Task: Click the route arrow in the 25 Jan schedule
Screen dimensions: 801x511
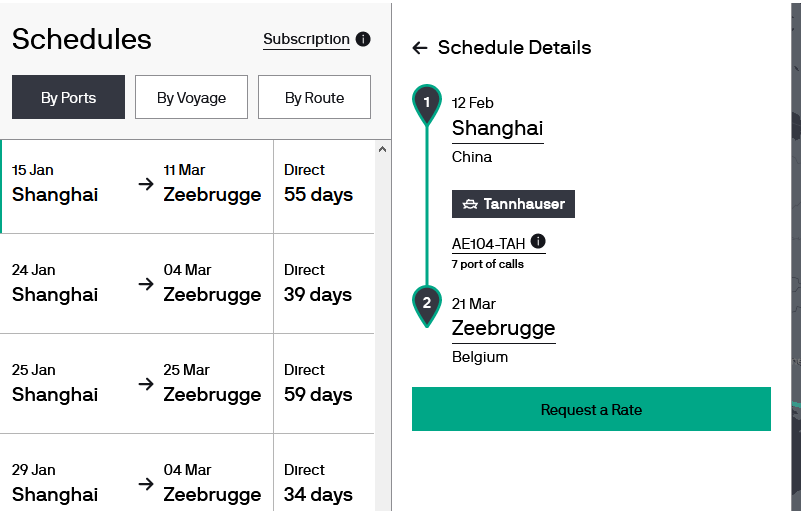Action: click(146, 384)
